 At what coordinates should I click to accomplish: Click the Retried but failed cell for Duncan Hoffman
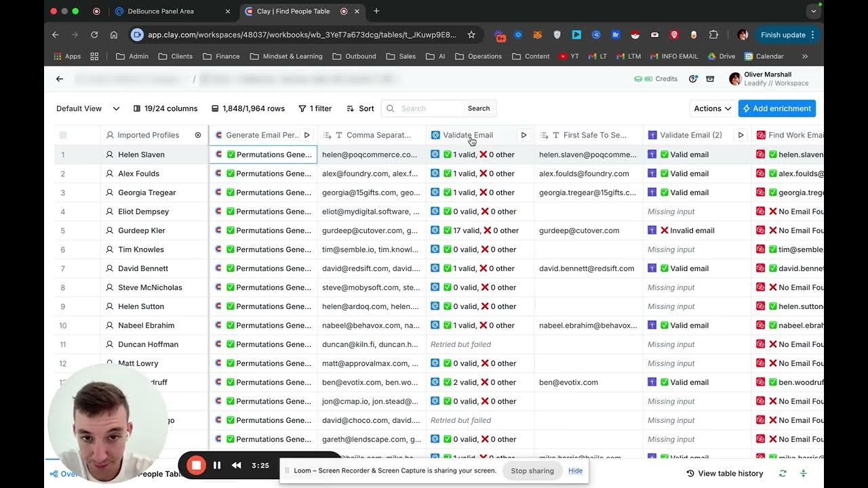coord(480,344)
